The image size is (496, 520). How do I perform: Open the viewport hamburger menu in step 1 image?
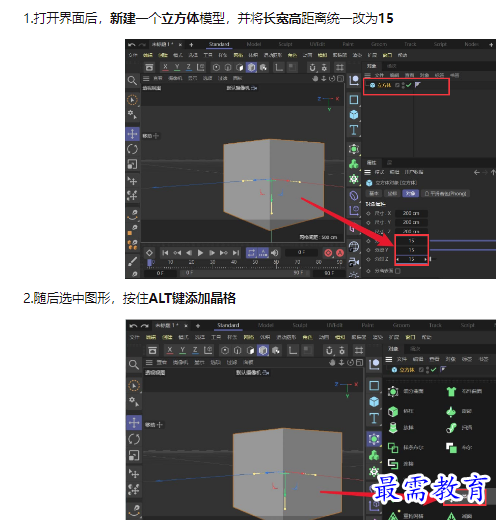click(x=146, y=78)
